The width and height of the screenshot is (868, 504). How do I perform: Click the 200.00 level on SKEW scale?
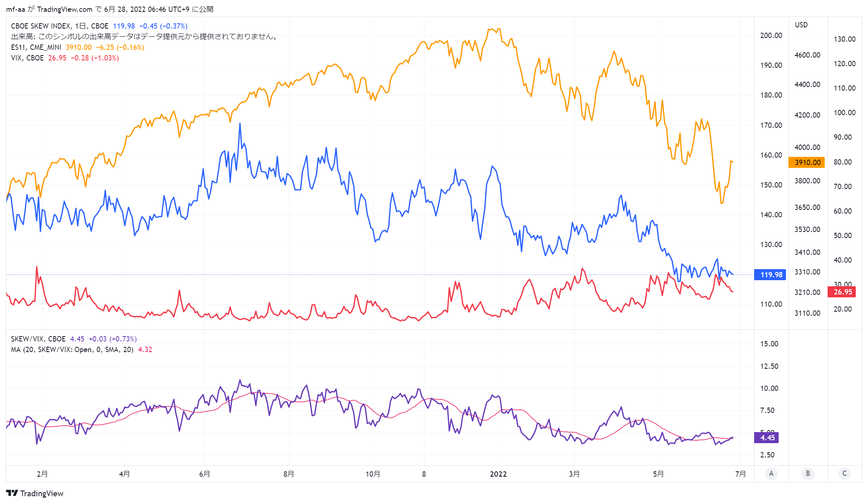click(x=771, y=35)
